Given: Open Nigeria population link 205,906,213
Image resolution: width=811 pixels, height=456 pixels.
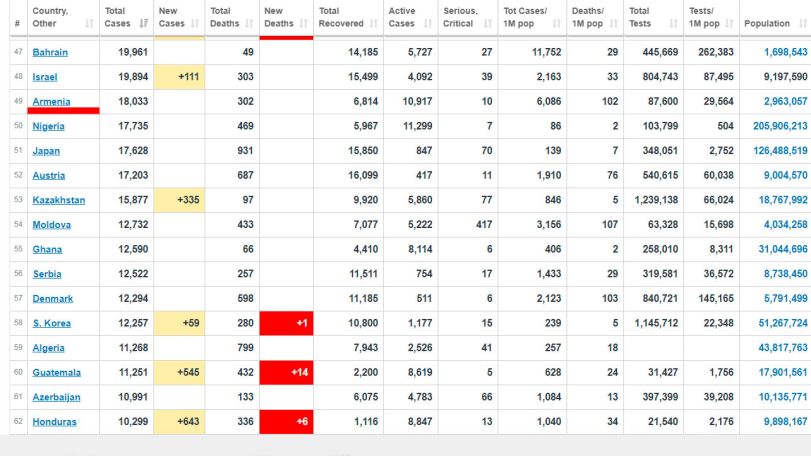Looking at the screenshot, I should coord(780,126).
